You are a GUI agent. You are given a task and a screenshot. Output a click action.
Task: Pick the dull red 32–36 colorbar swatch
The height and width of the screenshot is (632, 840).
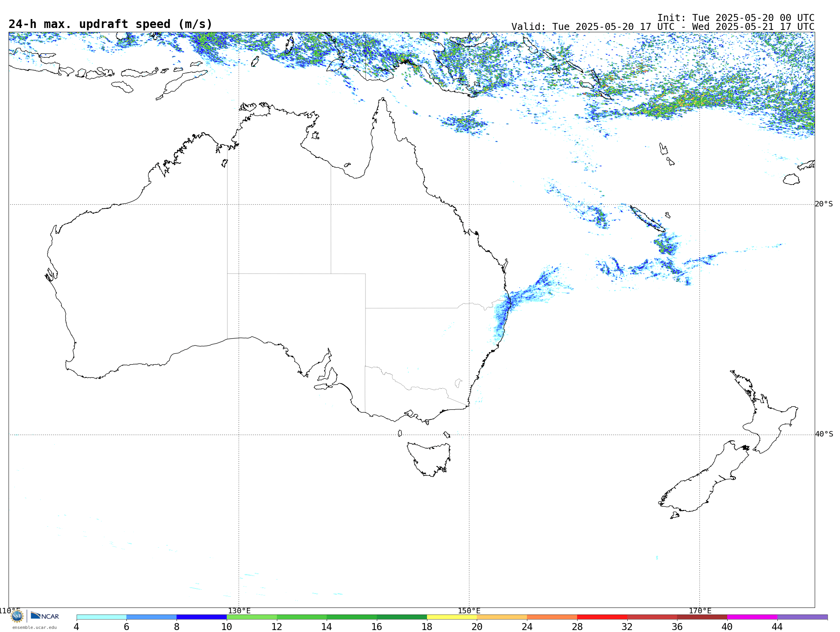(652, 617)
